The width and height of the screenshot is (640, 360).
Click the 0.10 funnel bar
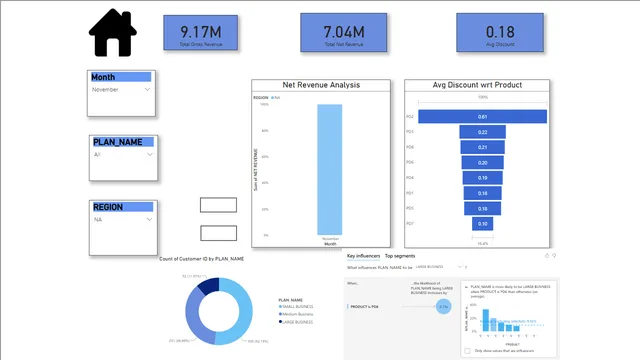tap(482, 224)
